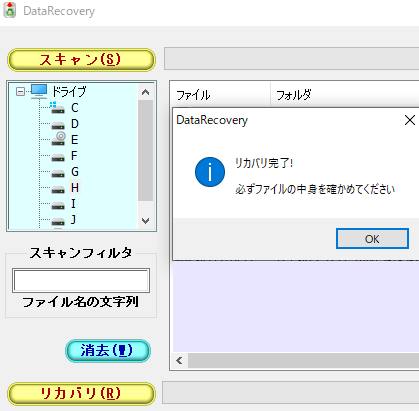The image size is (419, 411).
Task: Select the optical drive E icon
Action: pos(58,139)
